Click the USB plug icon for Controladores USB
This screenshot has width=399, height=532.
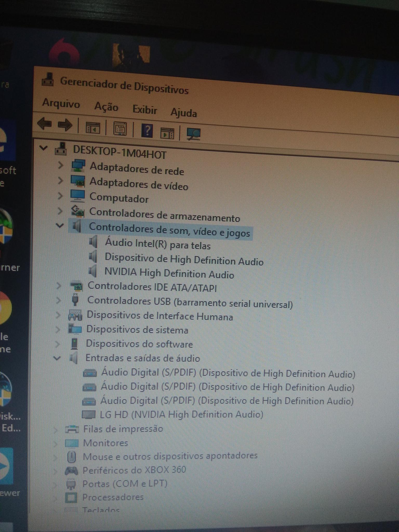point(75,300)
